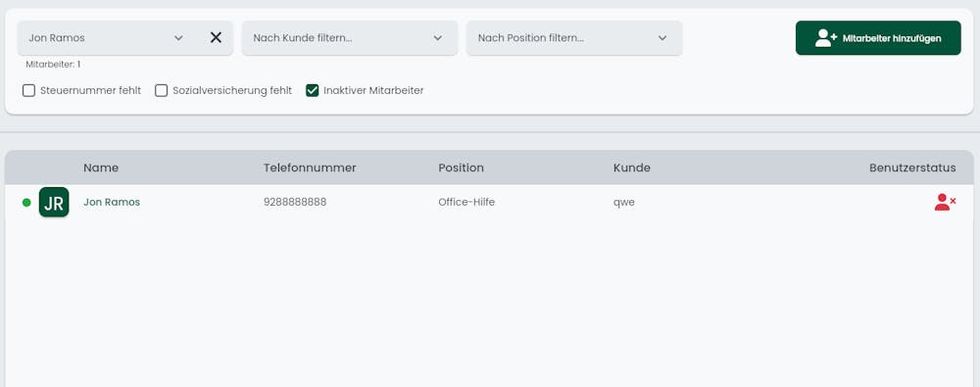980x387 pixels.
Task: Click the Benutzerstatus column header
Action: [x=912, y=168]
